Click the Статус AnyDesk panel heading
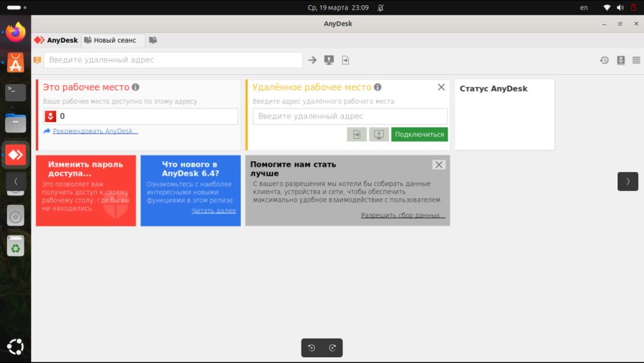644x363 pixels. (493, 89)
